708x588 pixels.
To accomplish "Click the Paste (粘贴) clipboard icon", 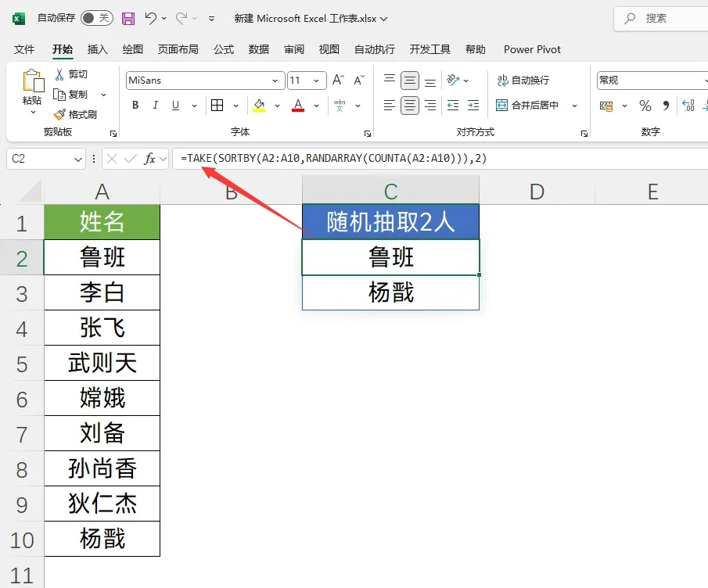I will (x=33, y=81).
